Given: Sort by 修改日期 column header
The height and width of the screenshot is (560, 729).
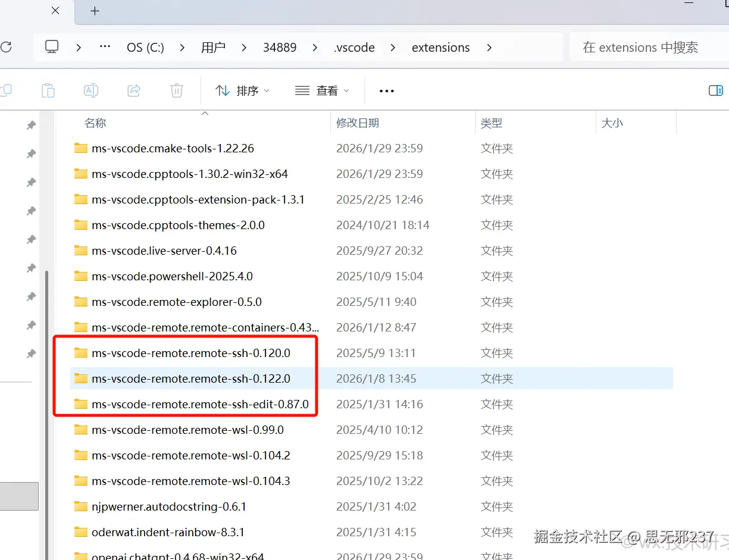Looking at the screenshot, I should click(358, 123).
